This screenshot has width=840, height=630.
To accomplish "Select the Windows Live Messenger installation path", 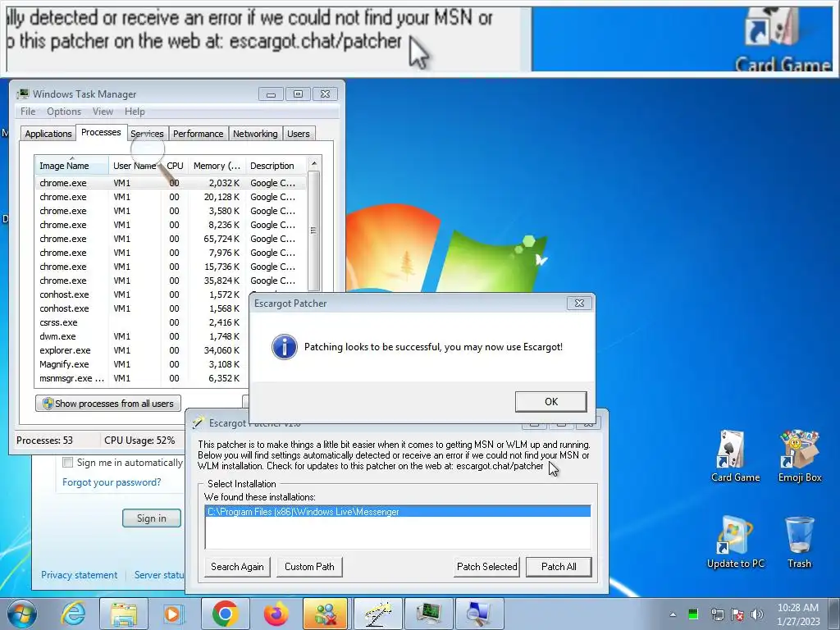I will pyautogui.click(x=398, y=512).
